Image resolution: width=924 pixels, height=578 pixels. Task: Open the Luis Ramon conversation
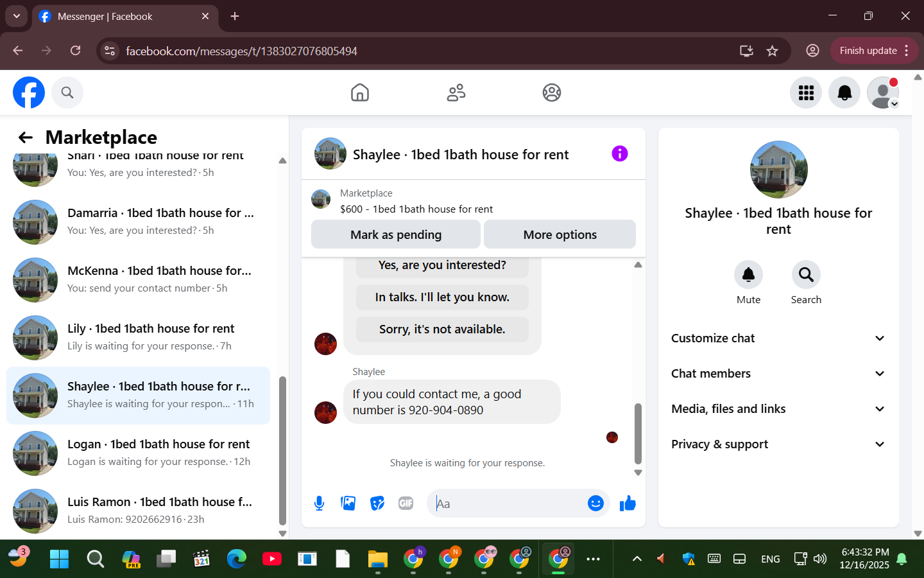[x=138, y=511]
